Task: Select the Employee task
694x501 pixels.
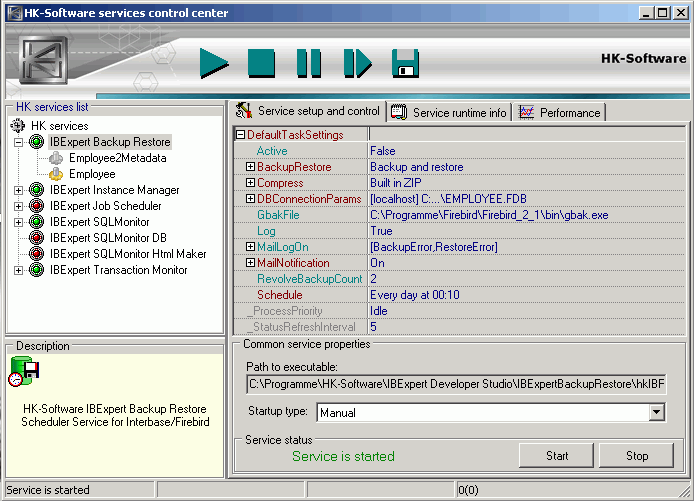Action: [92, 174]
